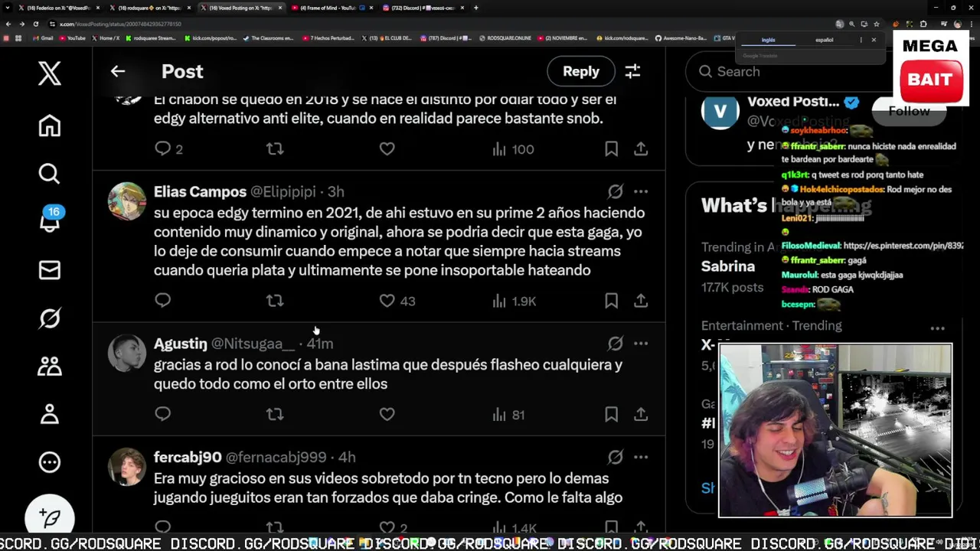Open Grok explain icon on Elias Campos reply

pyautogui.click(x=616, y=191)
